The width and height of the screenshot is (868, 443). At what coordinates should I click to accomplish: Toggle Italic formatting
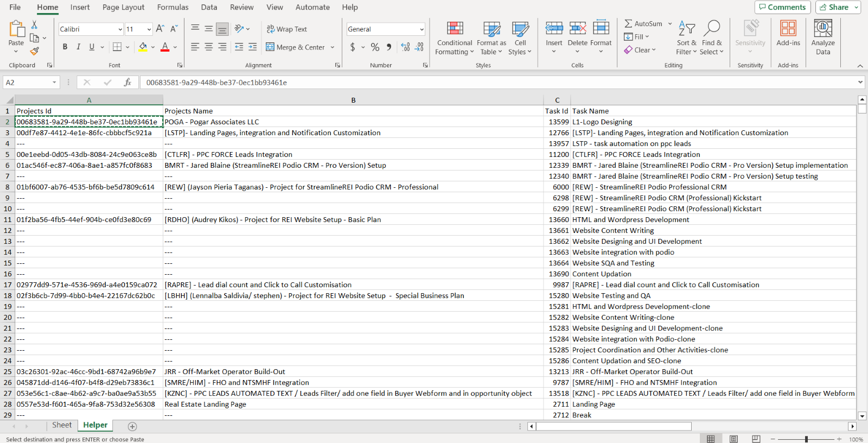point(79,47)
